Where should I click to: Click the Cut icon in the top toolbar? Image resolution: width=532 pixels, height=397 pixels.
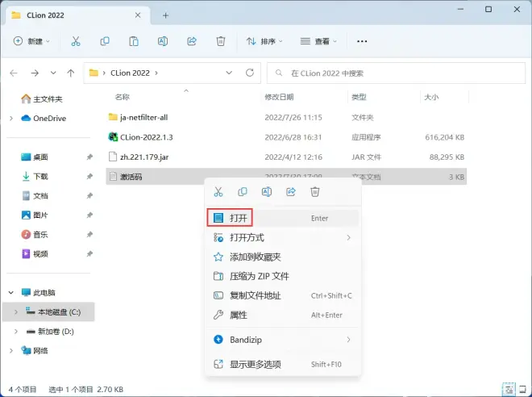point(76,41)
